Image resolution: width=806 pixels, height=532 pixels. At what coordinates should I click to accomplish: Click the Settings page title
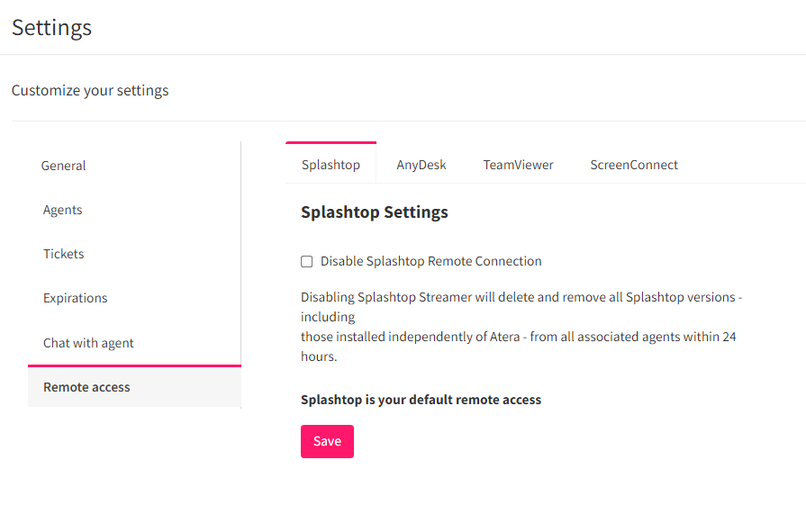point(51,28)
